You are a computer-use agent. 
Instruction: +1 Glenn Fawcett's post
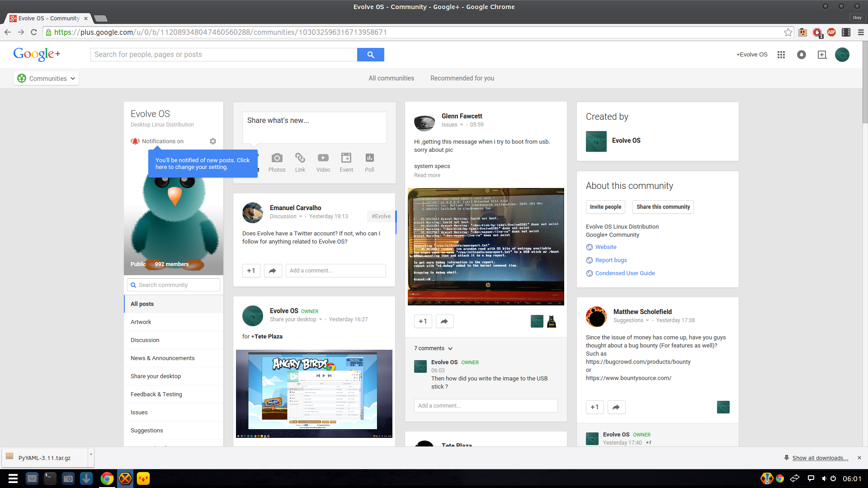(x=423, y=321)
